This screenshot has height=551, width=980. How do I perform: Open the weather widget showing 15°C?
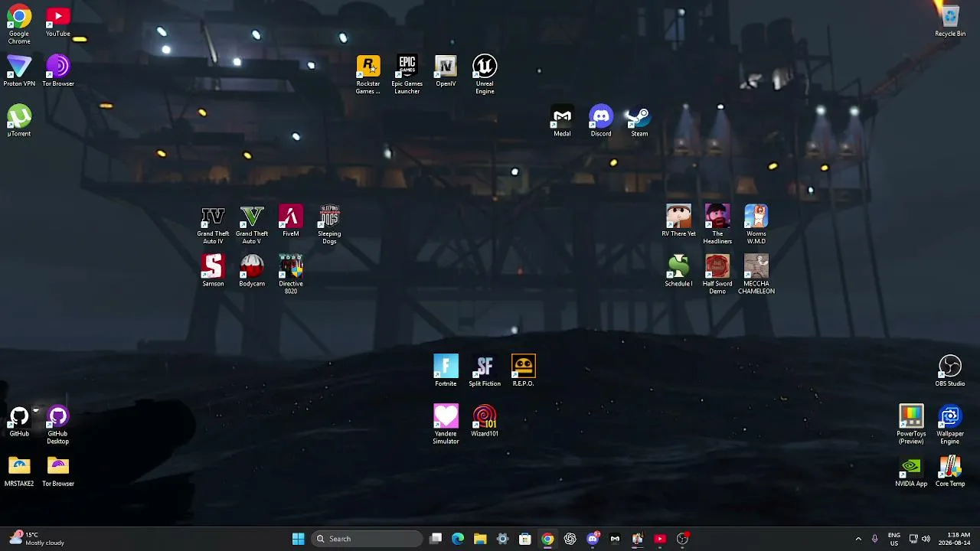(37, 539)
